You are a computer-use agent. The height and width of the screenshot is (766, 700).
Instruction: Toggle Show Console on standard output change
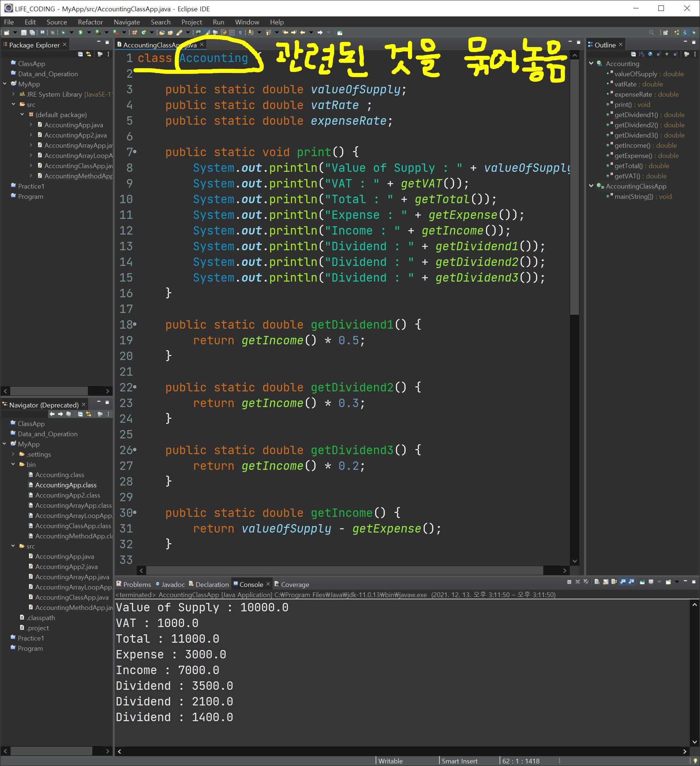[x=623, y=582]
